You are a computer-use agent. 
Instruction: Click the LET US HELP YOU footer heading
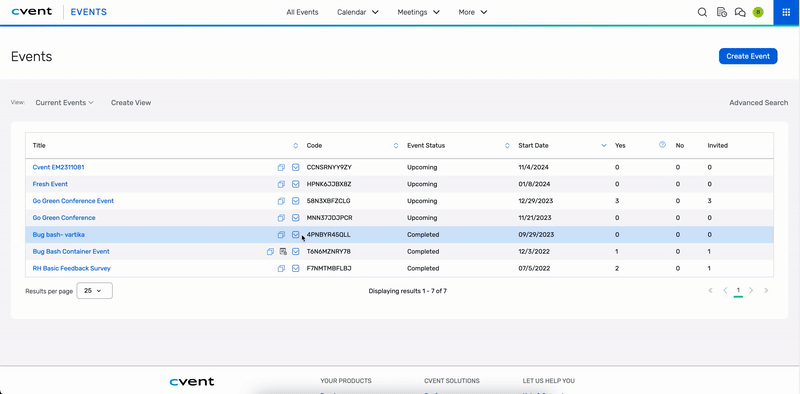[x=548, y=381]
